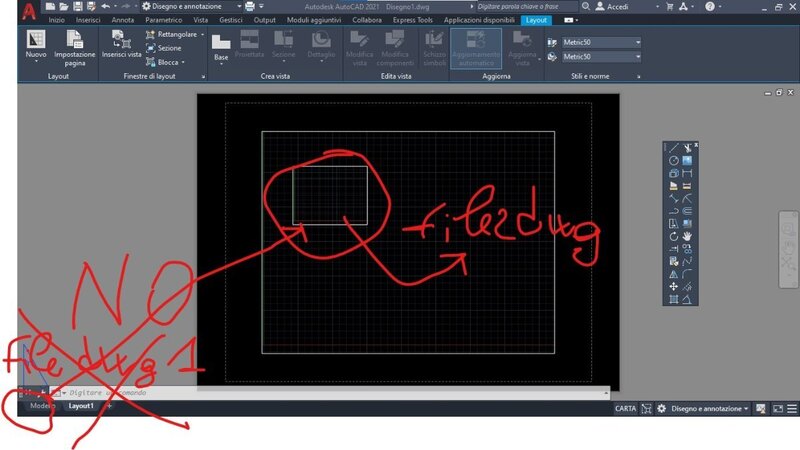Select the Array grid tool in floating toolbar
This screenshot has height=450, width=800.
[673, 299]
